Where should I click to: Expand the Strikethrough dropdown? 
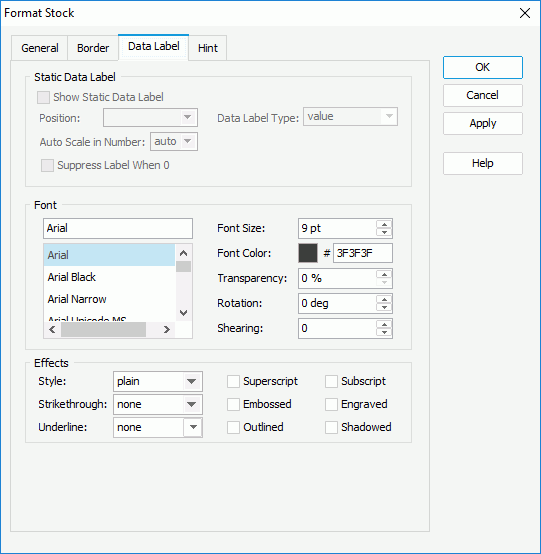(158, 405)
